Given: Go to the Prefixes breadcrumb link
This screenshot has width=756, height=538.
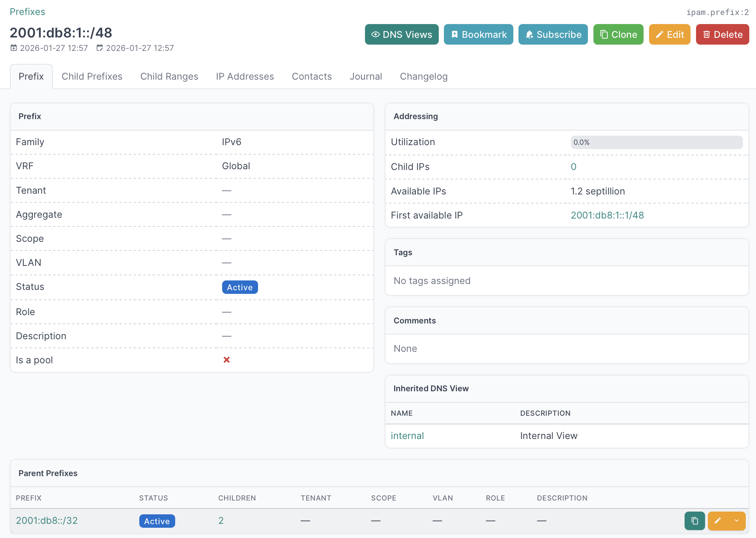Looking at the screenshot, I should coord(27,12).
